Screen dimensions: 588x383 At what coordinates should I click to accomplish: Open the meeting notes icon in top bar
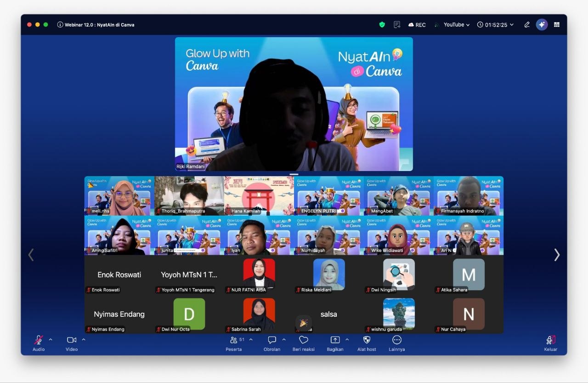pyautogui.click(x=397, y=25)
